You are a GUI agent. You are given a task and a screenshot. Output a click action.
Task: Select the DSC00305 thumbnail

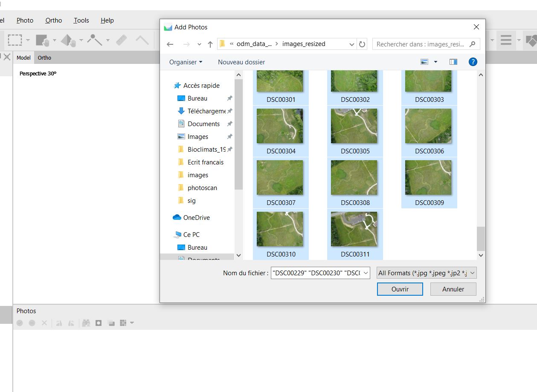click(354, 126)
